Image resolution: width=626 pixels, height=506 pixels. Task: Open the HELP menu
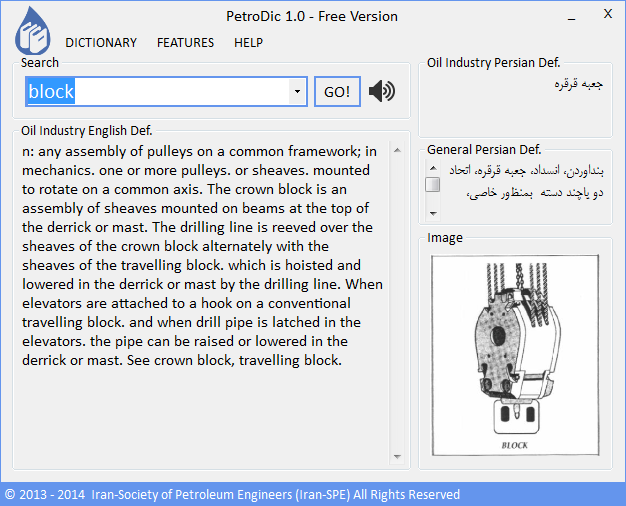tap(248, 43)
